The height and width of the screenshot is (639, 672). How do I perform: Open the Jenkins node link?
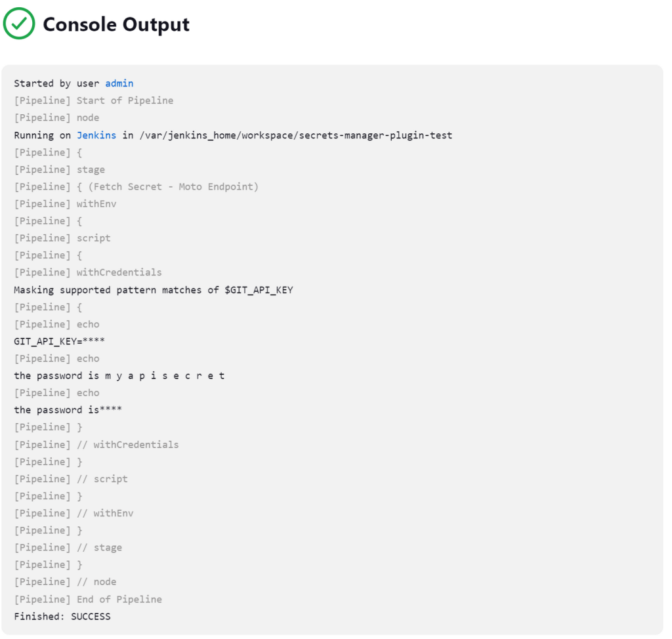[x=96, y=135]
